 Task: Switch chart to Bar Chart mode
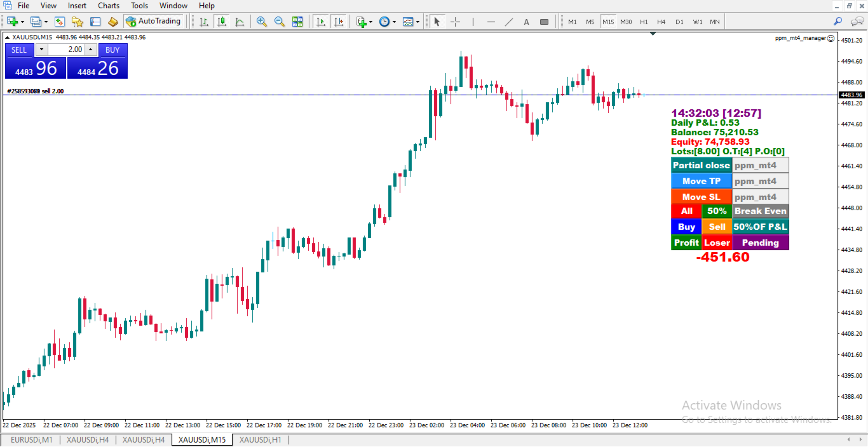[x=204, y=22]
